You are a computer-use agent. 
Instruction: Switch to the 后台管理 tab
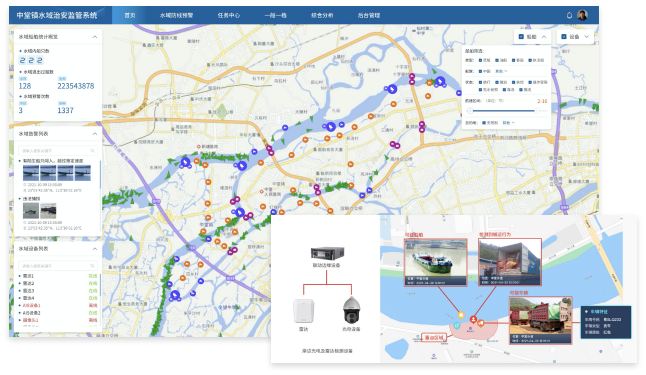coord(369,15)
